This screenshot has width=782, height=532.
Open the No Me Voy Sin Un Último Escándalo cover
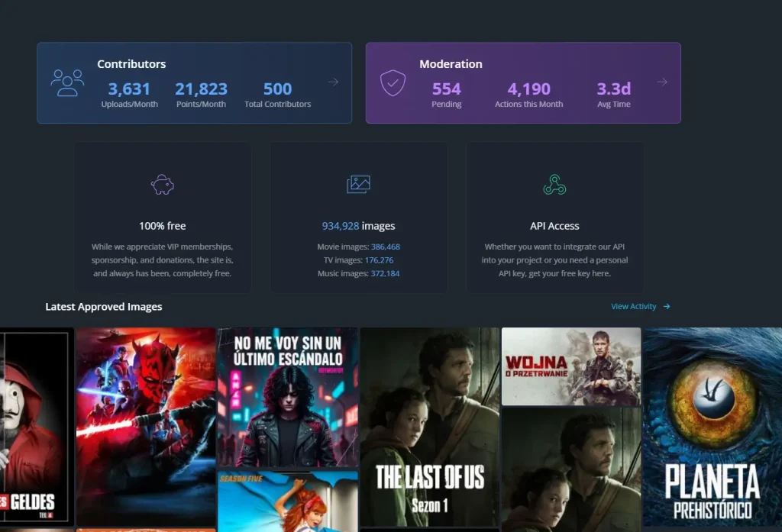click(288, 398)
